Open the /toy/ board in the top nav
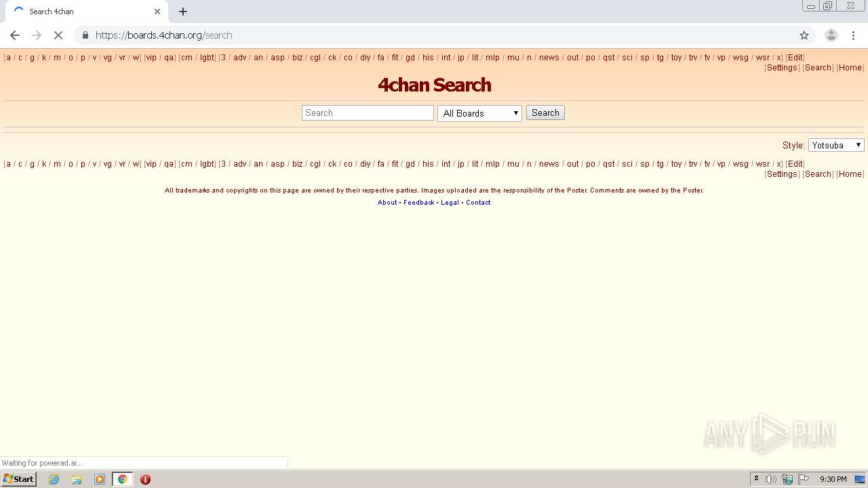This screenshot has height=488, width=868. [676, 58]
